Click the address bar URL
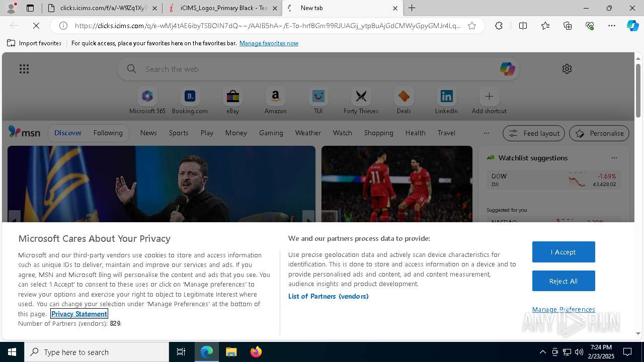Image resolution: width=644 pixels, height=362 pixels. pos(267,26)
